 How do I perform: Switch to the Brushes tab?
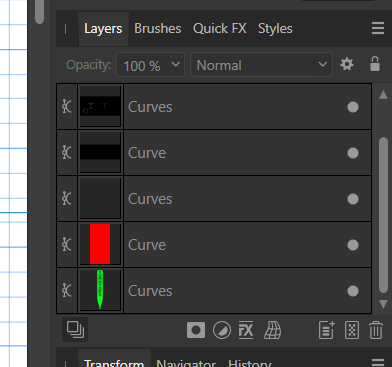pos(158,29)
